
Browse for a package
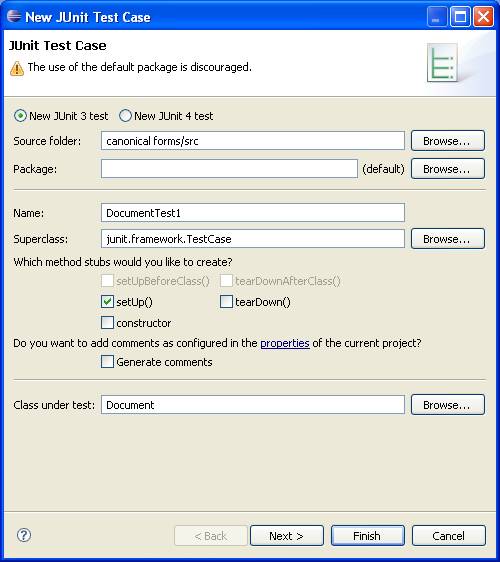(x=448, y=168)
